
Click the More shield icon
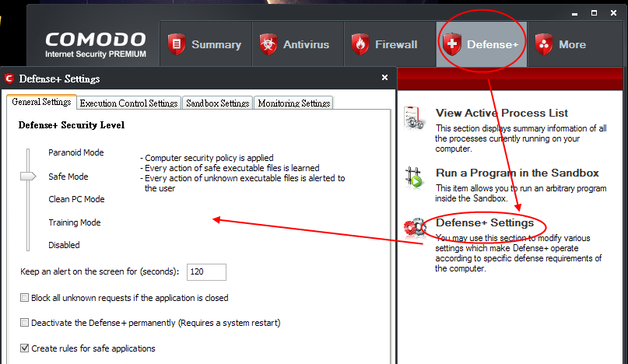(x=543, y=44)
